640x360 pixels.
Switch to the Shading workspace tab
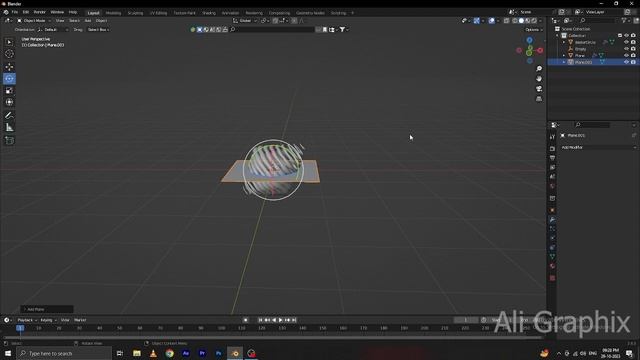tap(209, 13)
